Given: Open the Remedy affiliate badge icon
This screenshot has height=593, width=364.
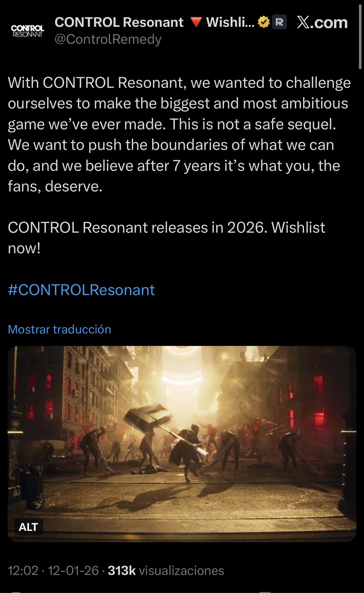Looking at the screenshot, I should (x=279, y=22).
